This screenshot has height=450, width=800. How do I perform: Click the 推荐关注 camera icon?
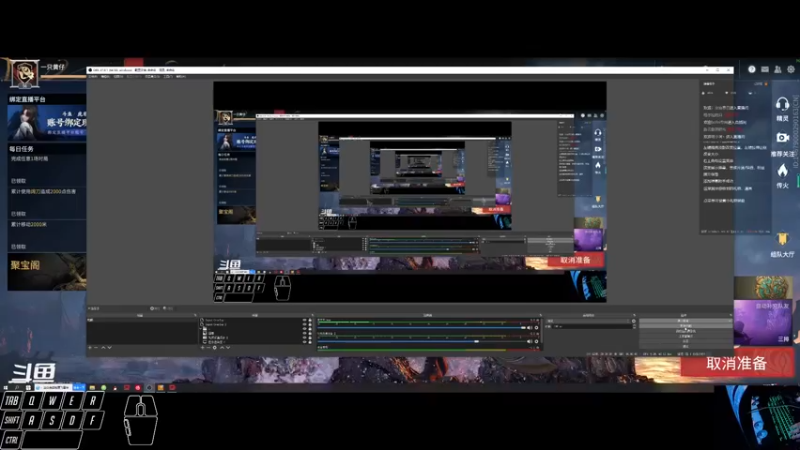[783, 137]
